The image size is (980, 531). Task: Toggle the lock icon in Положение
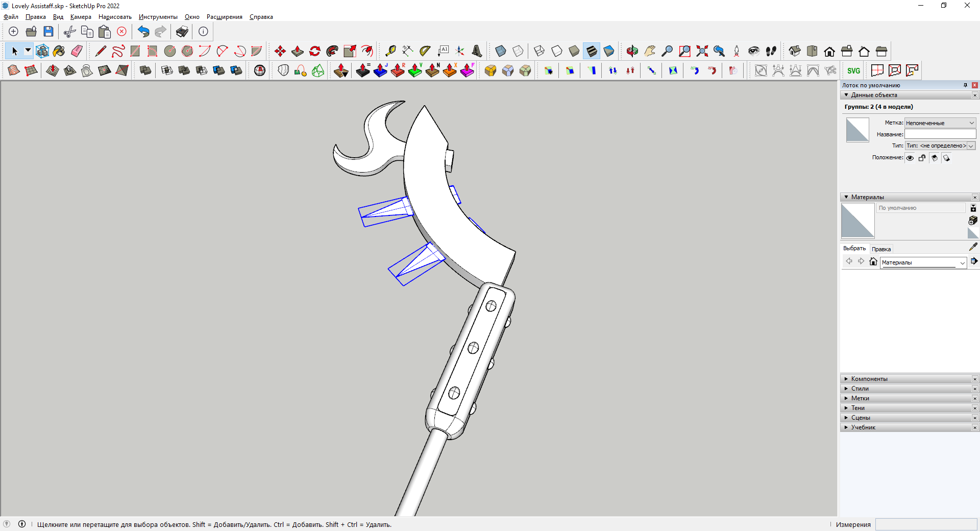(922, 158)
